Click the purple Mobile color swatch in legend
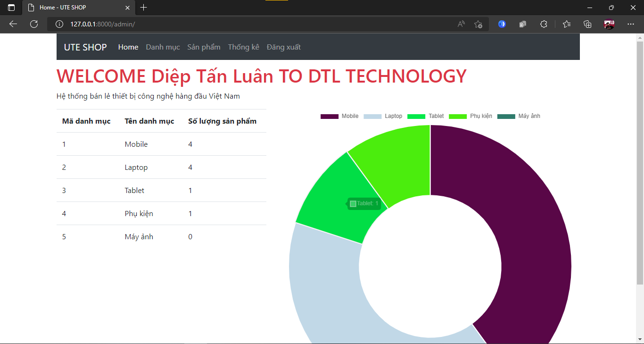Image resolution: width=644 pixels, height=344 pixels. click(329, 116)
